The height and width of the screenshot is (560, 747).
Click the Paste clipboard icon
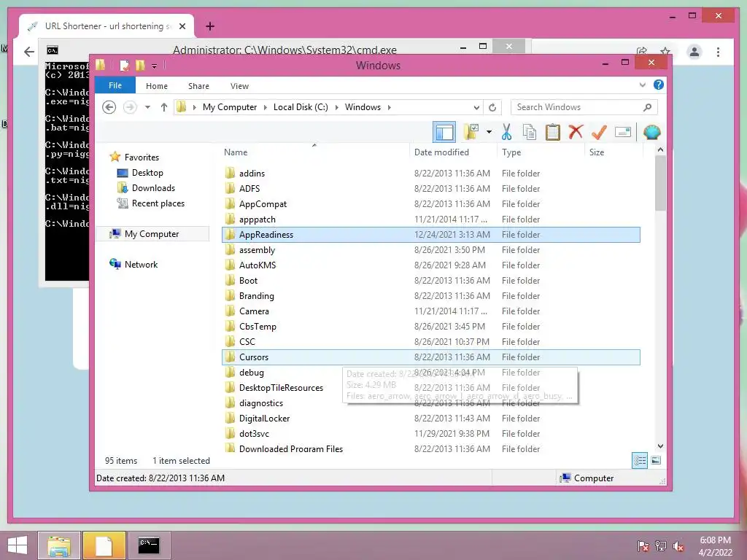tap(553, 132)
